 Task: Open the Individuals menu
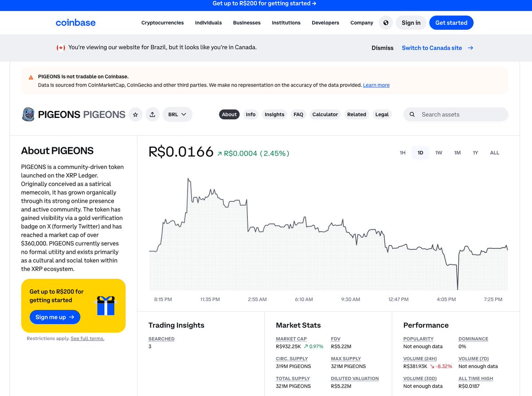[x=208, y=23]
